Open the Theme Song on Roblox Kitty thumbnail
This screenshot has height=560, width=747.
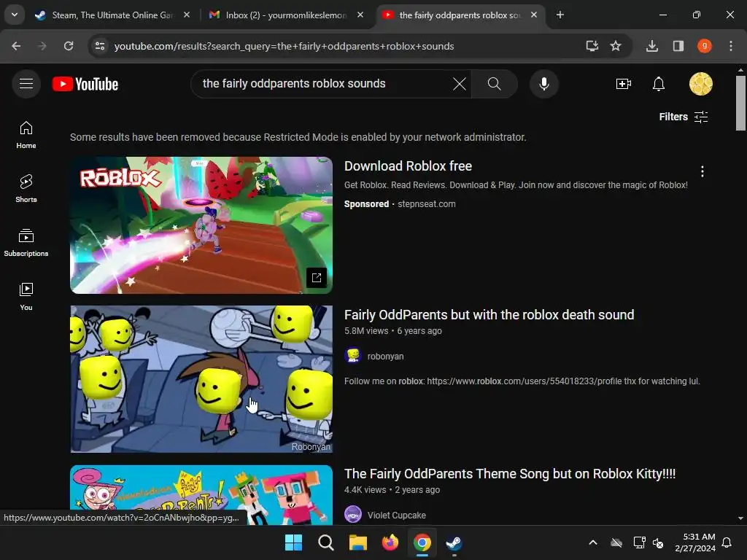[x=201, y=495]
